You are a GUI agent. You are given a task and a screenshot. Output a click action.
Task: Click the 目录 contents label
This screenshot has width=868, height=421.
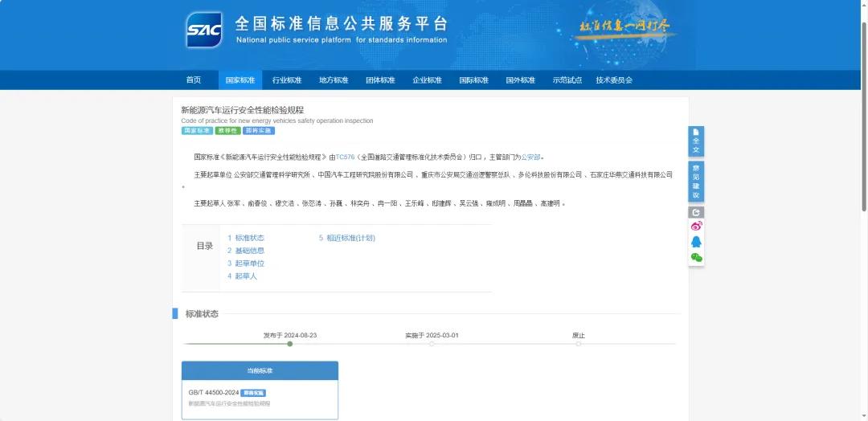(x=205, y=246)
